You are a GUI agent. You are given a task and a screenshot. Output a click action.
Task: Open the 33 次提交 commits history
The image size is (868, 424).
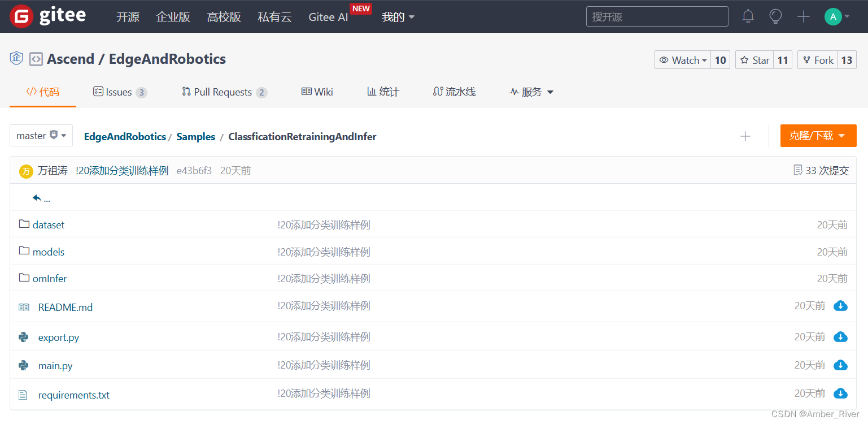(x=821, y=170)
